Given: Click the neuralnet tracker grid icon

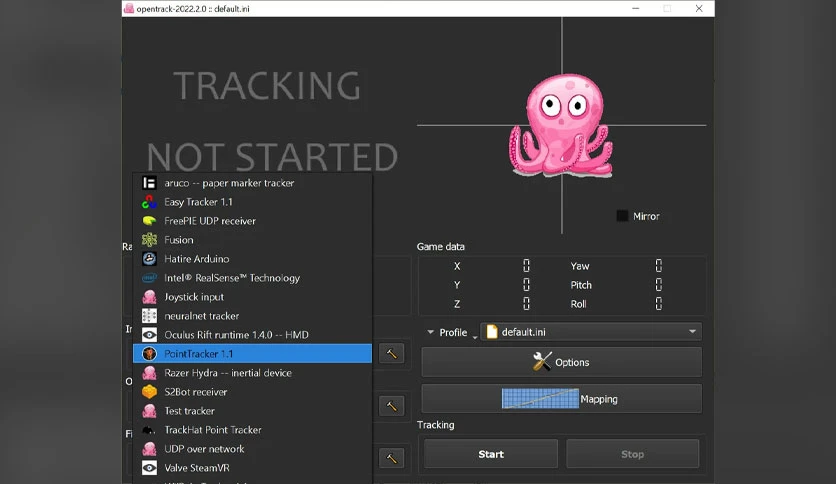Looking at the screenshot, I should [149, 316].
